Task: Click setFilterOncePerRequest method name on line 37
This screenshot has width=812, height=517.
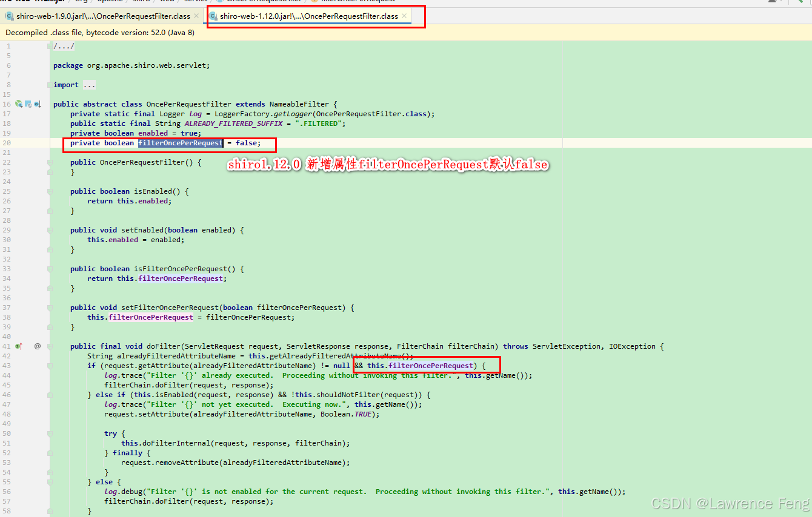Action: (172, 308)
